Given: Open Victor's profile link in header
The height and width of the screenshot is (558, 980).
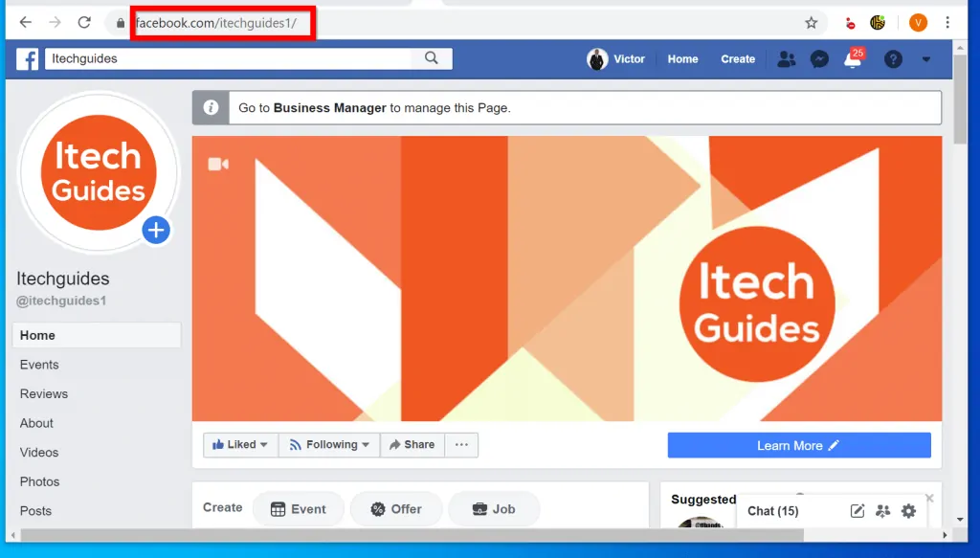Looking at the screenshot, I should click(x=615, y=59).
